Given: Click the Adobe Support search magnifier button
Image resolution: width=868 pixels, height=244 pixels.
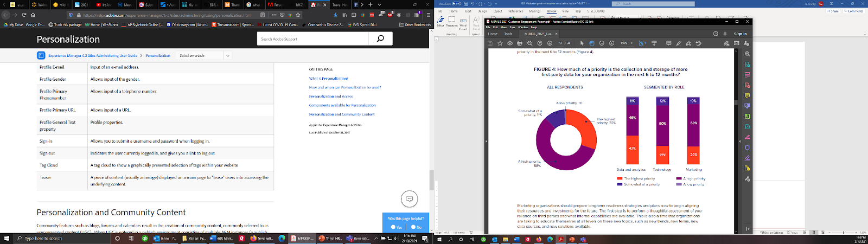Looking at the screenshot, I should click(380, 38).
